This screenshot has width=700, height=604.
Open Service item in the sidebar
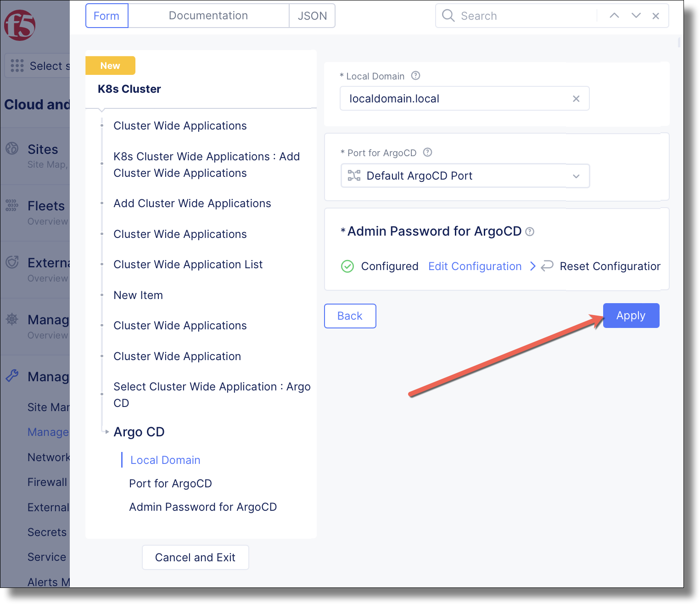pos(47,557)
